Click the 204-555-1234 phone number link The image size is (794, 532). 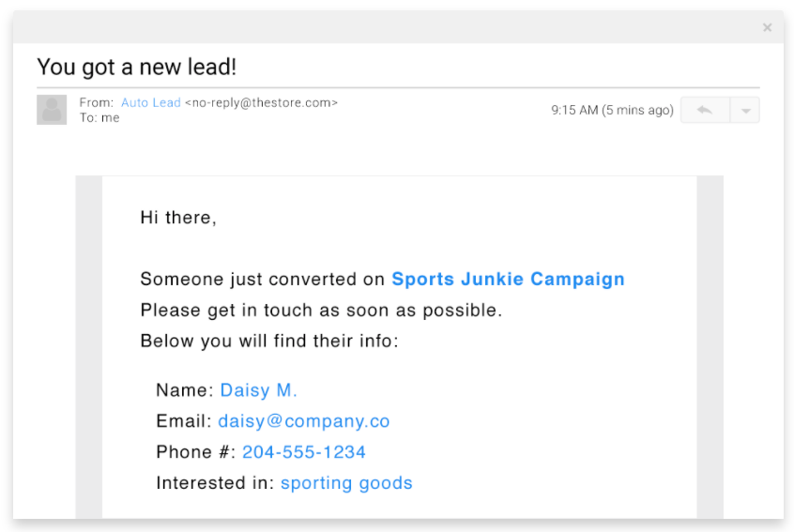click(x=304, y=452)
